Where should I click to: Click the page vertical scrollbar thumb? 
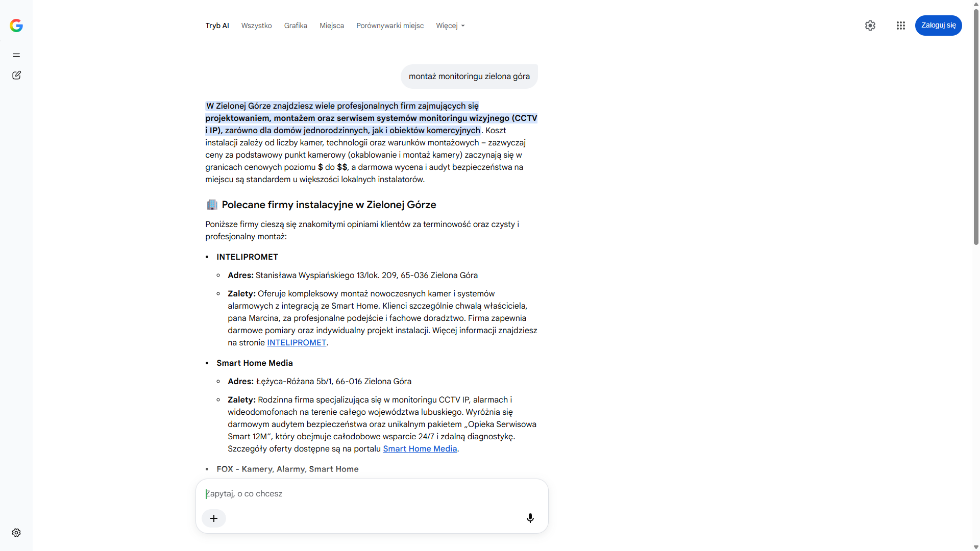(x=975, y=128)
